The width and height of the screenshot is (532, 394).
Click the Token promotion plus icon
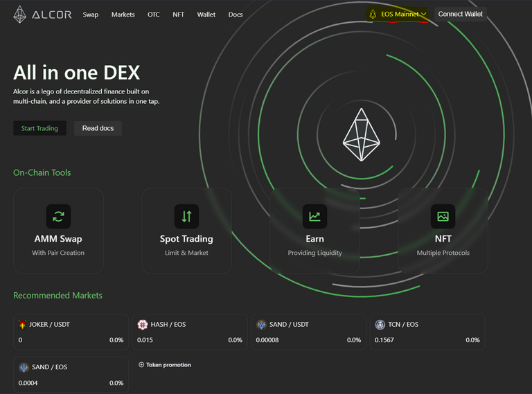coord(141,365)
